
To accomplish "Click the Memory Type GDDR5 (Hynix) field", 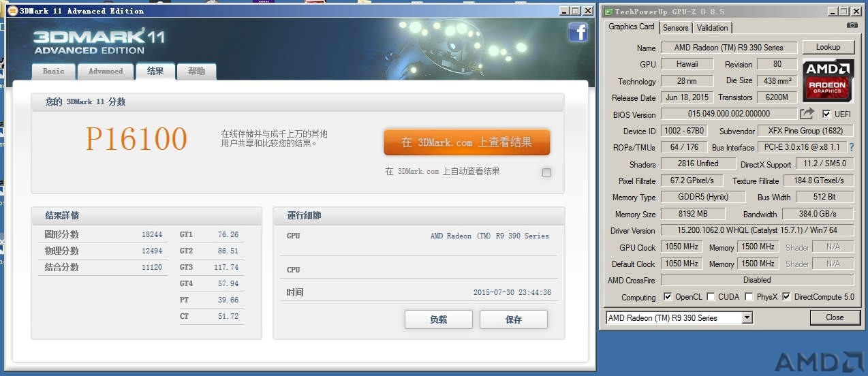I will (703, 197).
